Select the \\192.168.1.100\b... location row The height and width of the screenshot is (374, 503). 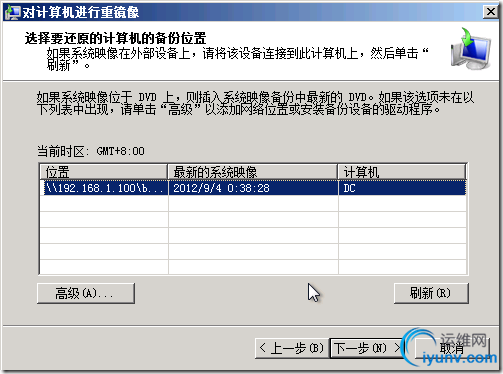(253, 188)
